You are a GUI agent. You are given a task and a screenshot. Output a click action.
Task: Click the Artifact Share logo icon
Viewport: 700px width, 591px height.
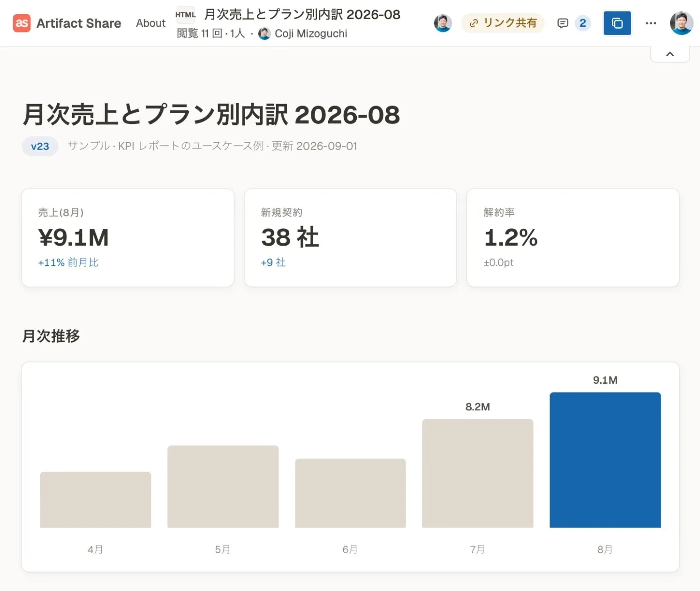point(22,23)
